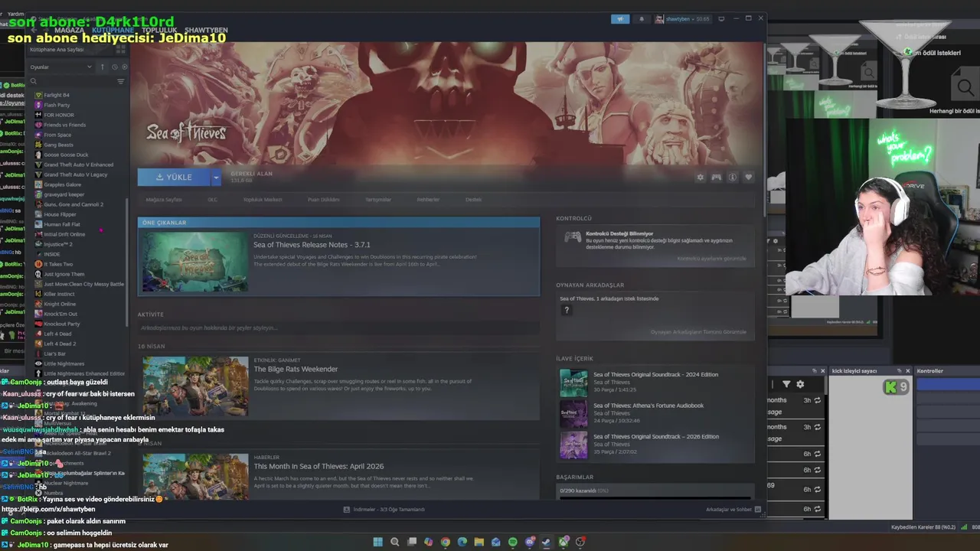
Task: Click the sort-by-recent clock icon in library
Action: (x=114, y=67)
